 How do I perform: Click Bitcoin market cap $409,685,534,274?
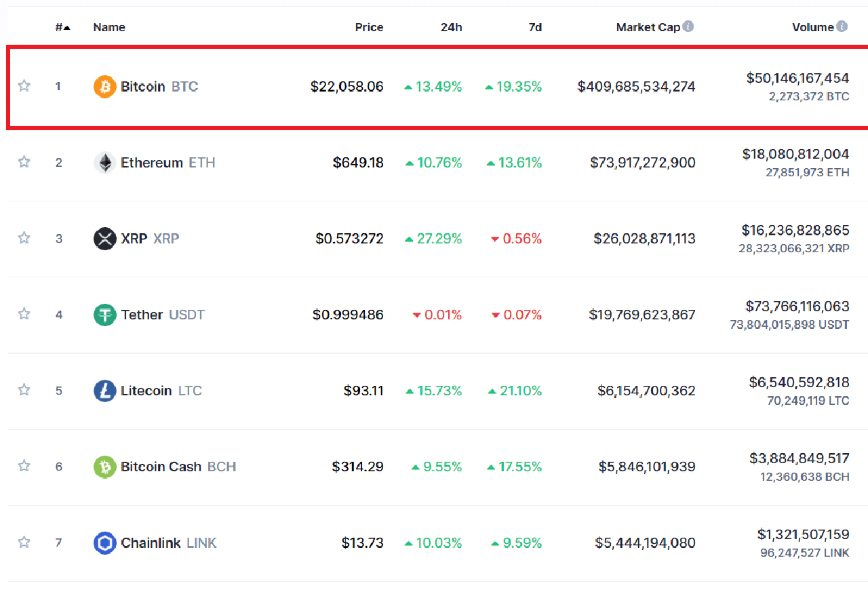pyautogui.click(x=636, y=87)
